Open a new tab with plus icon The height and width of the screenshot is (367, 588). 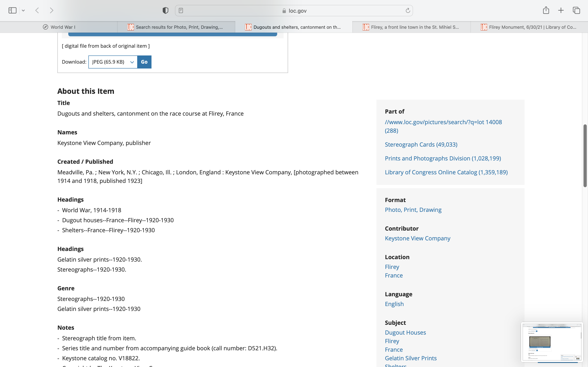click(x=561, y=10)
